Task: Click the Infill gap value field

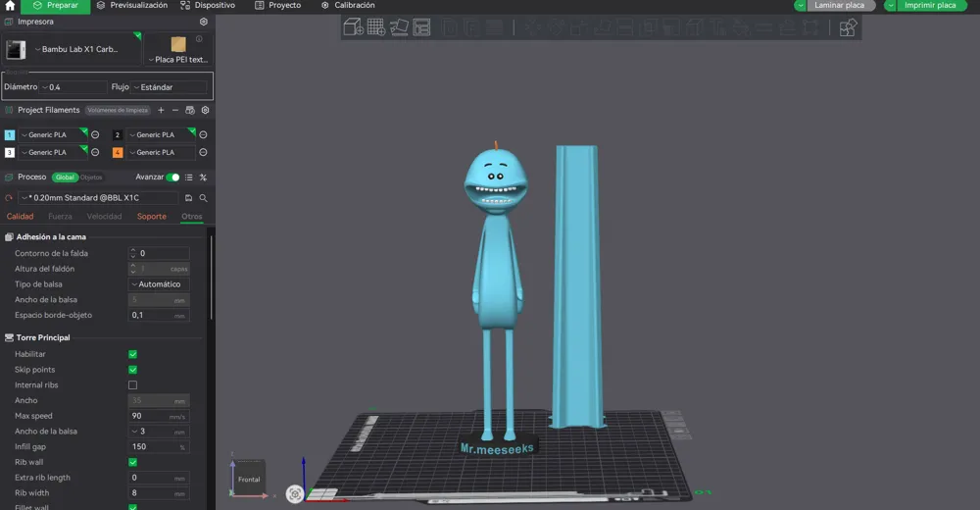Action: (x=159, y=447)
